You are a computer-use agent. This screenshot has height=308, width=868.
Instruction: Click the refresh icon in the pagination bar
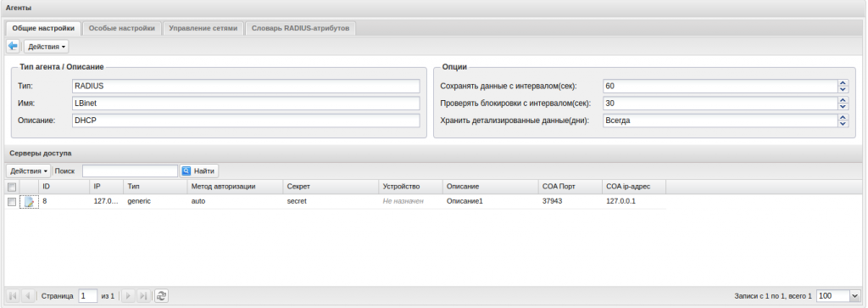point(161,296)
